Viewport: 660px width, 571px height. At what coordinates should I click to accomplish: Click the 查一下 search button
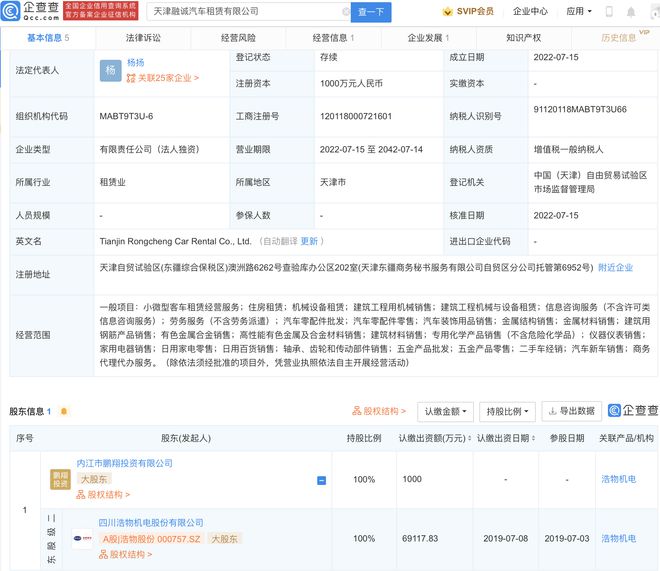point(372,12)
